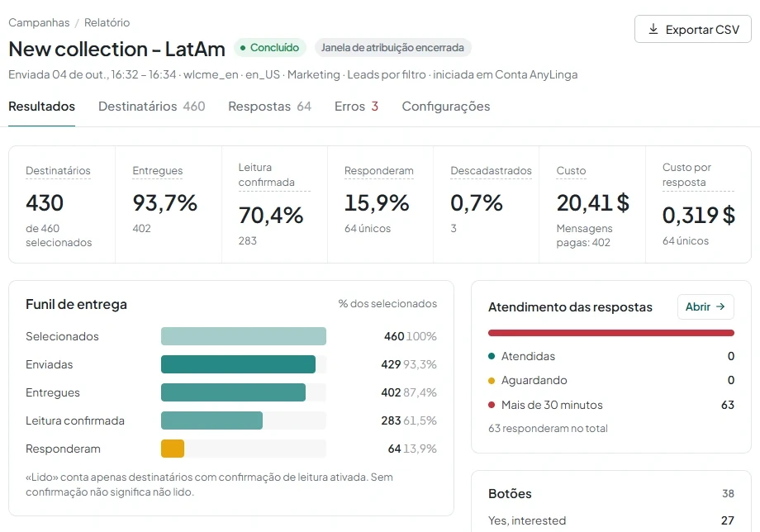Click the Selecionados funnel bar
The height and width of the screenshot is (532, 760).
[x=244, y=336]
